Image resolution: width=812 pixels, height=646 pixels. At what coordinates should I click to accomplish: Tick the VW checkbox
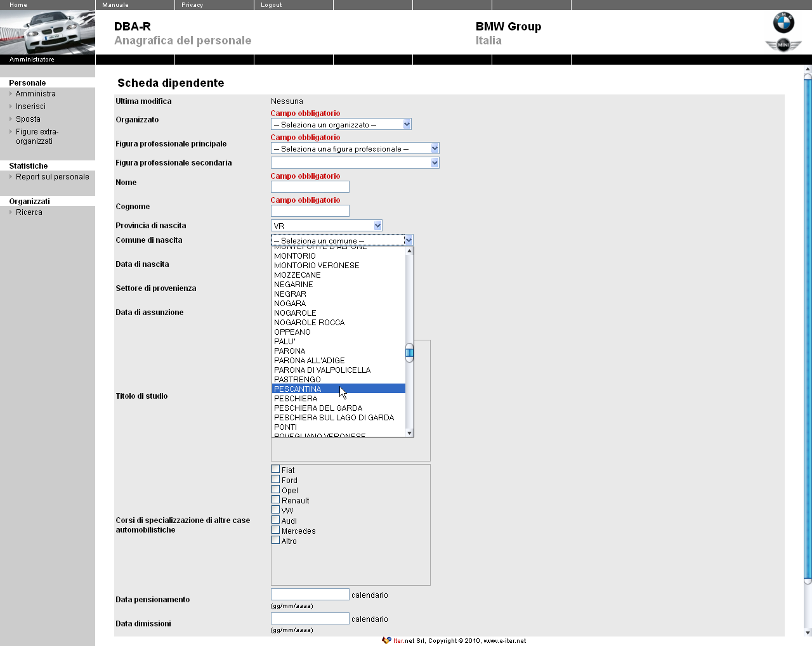pos(275,510)
